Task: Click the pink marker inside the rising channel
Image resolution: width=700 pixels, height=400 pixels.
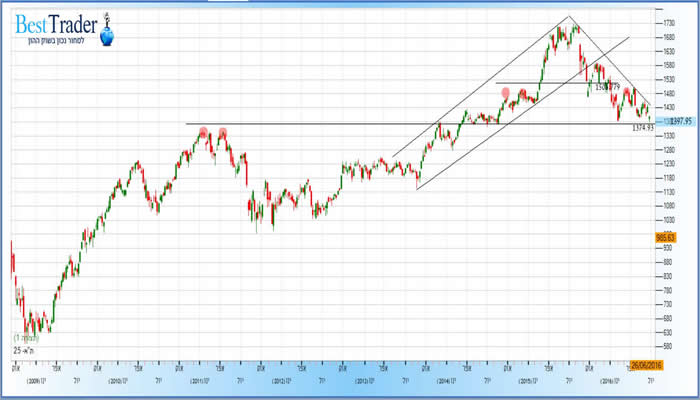Action: (505, 93)
